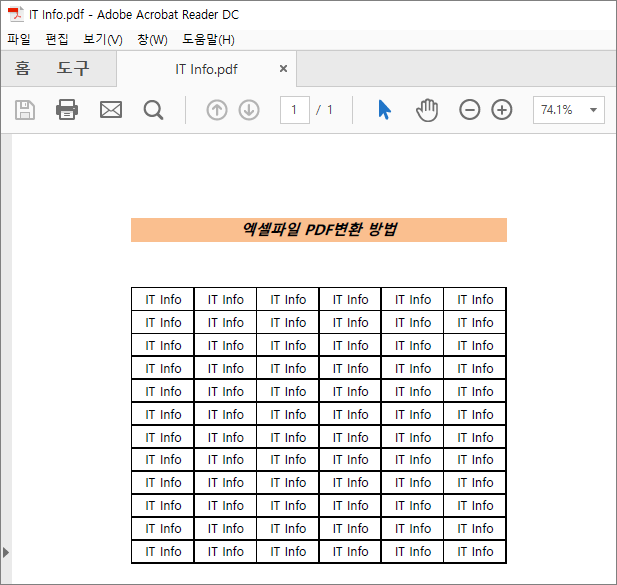617x585 pixels.
Task: Choose the Selection arrow tool
Action: click(x=384, y=110)
